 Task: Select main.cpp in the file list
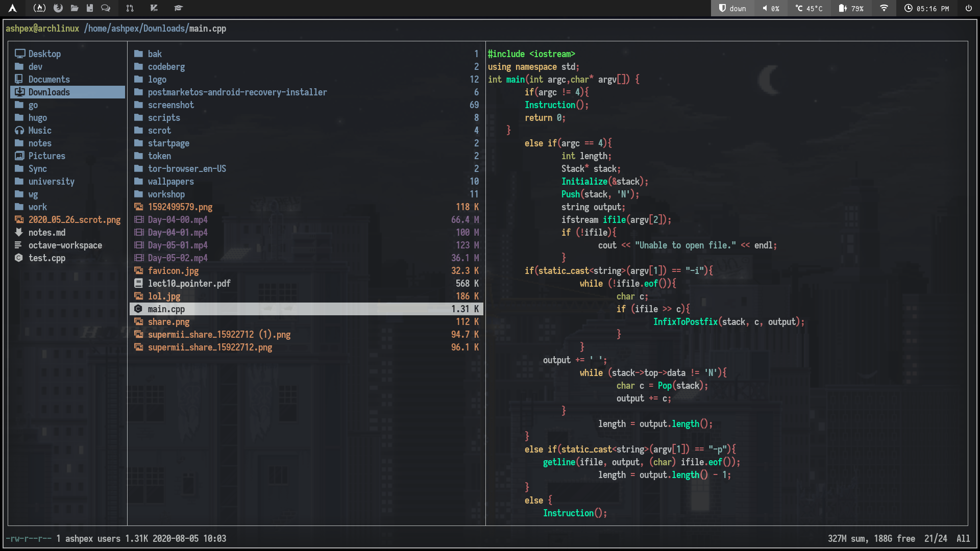pyautogui.click(x=166, y=309)
